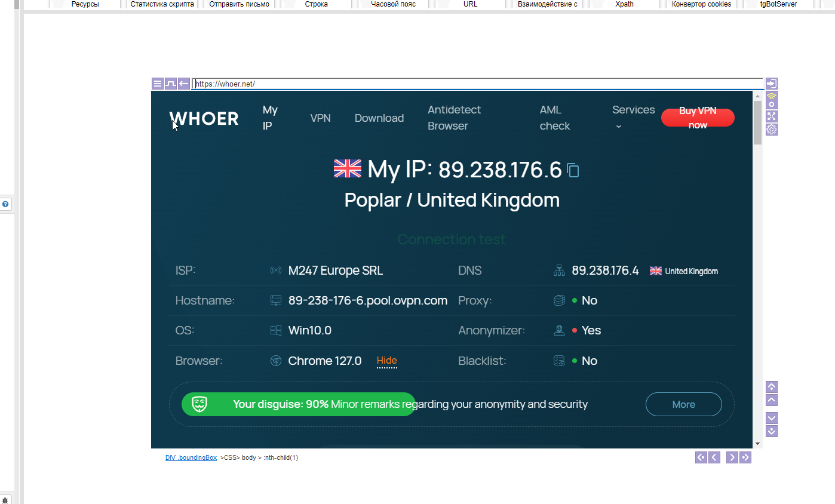The image size is (835, 504).
Task: Click the Hide link next to Chrome 127.0
Action: click(x=386, y=361)
